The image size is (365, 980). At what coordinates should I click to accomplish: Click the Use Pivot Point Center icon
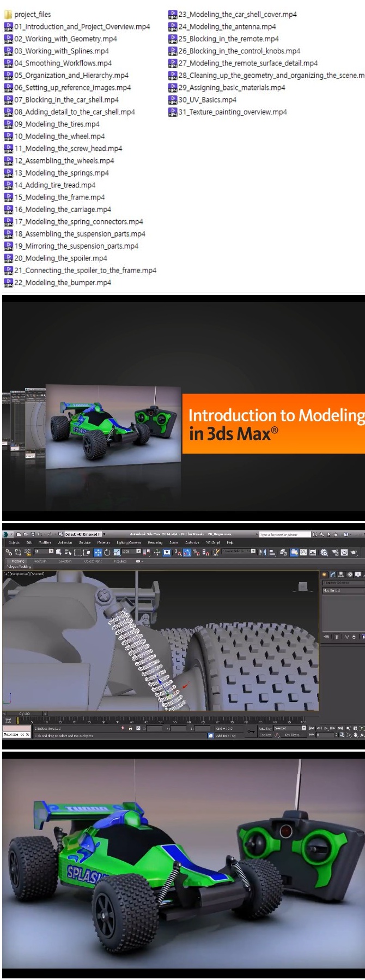click(x=147, y=552)
